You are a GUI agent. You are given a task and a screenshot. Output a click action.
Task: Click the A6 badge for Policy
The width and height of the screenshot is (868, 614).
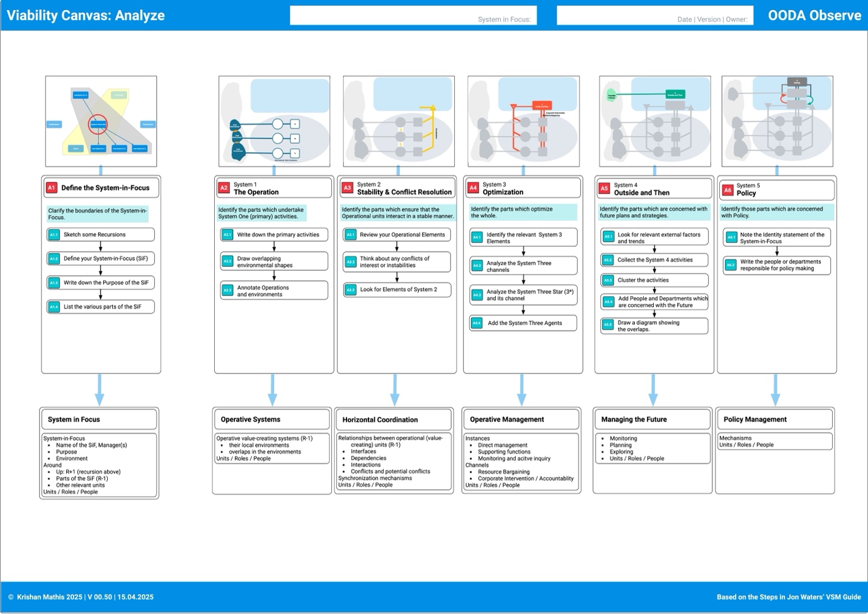click(728, 190)
